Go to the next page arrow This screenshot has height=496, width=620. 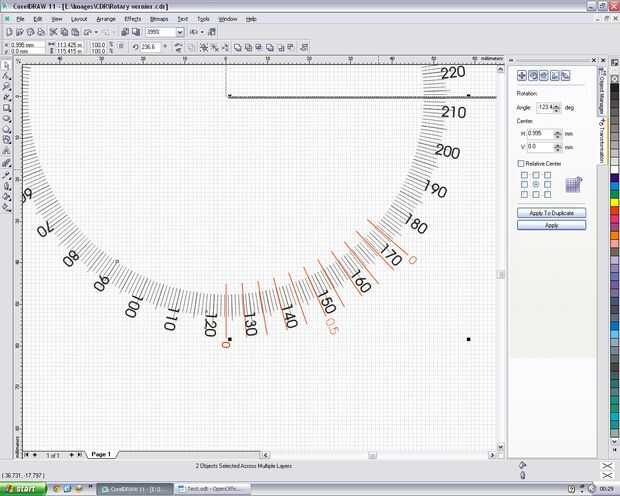pos(72,455)
